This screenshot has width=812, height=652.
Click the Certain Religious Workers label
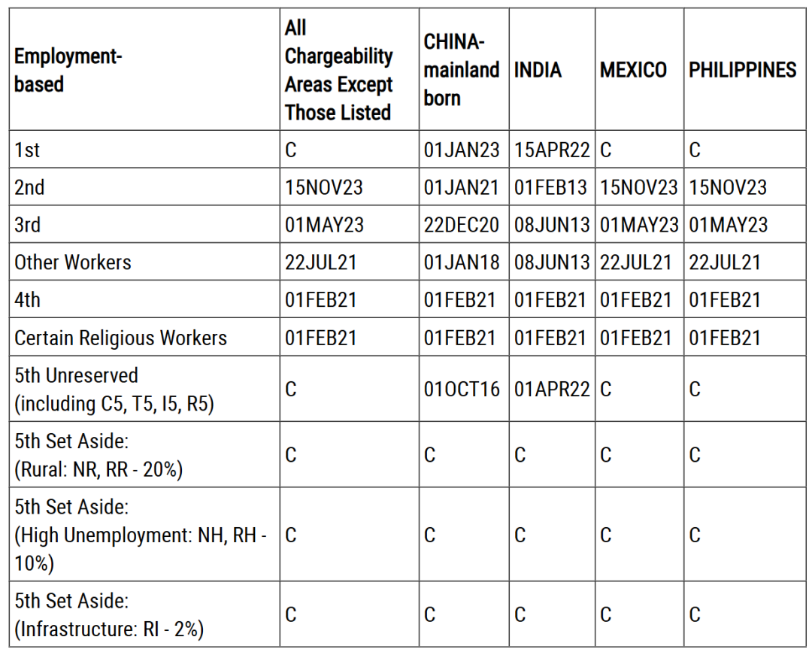coord(120,338)
